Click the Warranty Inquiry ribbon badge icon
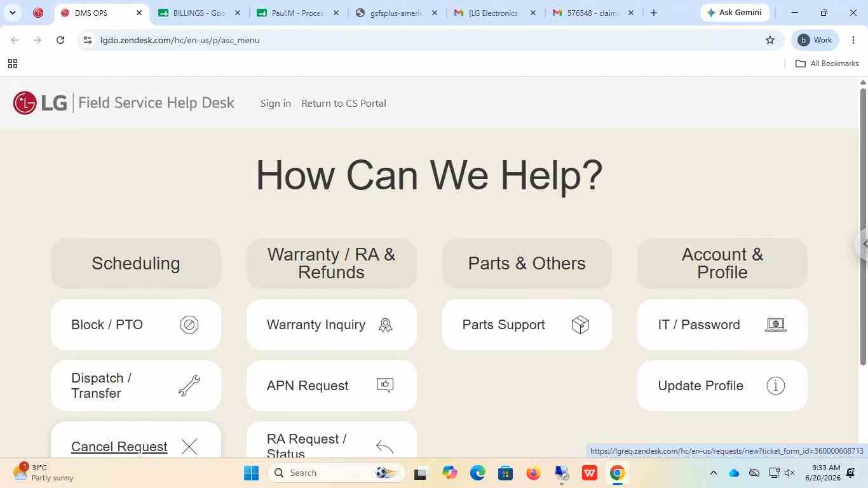The width and height of the screenshot is (868, 488). tap(385, 325)
